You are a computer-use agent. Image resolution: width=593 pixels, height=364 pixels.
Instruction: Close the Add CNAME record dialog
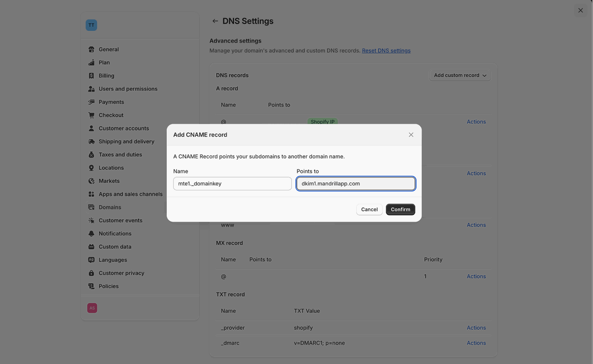click(411, 135)
